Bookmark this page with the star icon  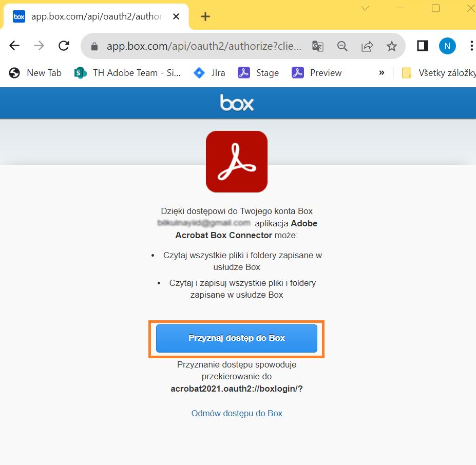[392, 46]
